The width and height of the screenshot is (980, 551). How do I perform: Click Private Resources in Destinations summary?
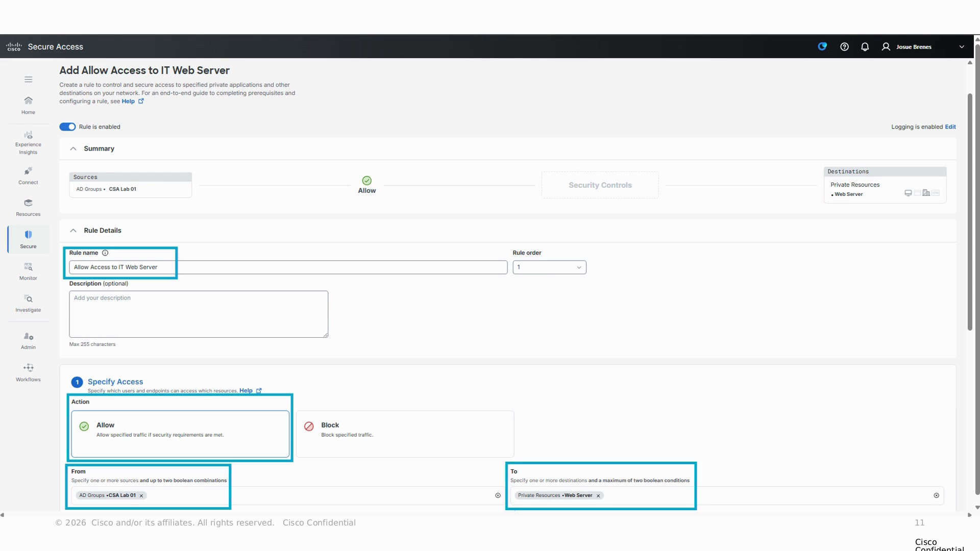(855, 185)
